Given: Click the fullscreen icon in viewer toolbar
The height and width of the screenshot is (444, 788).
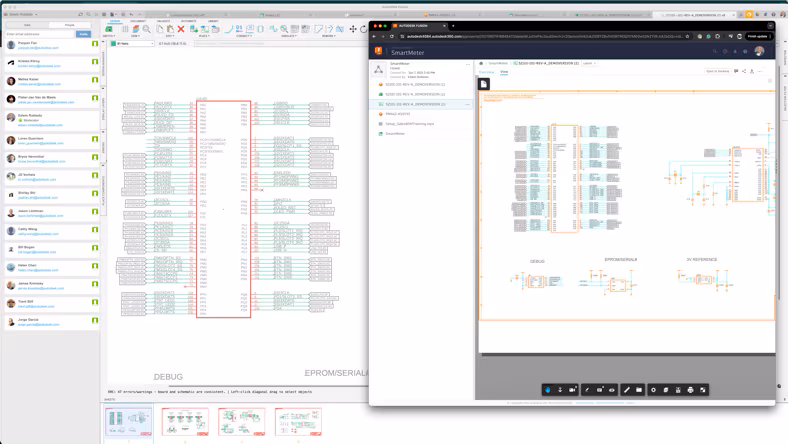Looking at the screenshot, I should pos(703,390).
